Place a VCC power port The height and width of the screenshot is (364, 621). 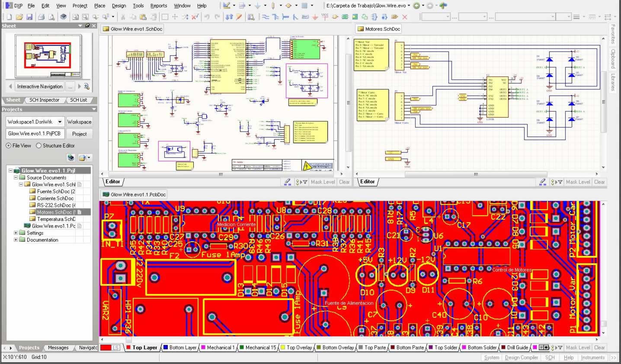pyautogui.click(x=325, y=17)
